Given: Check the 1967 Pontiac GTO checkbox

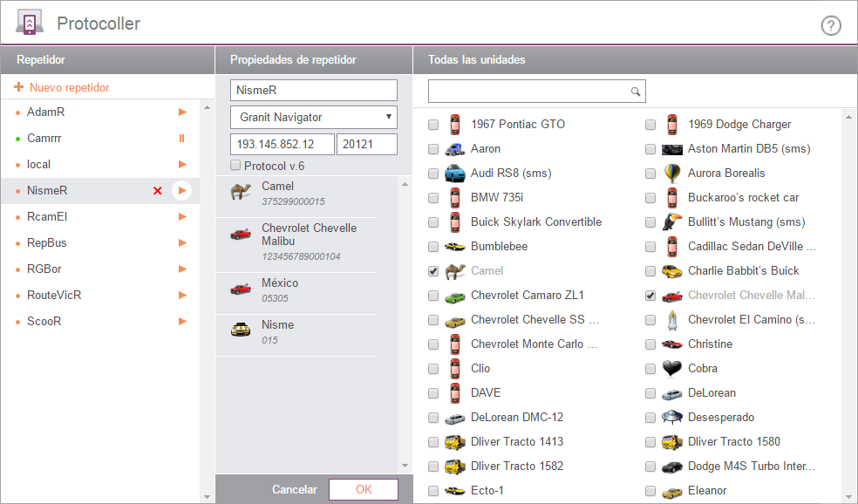Looking at the screenshot, I should tap(433, 125).
